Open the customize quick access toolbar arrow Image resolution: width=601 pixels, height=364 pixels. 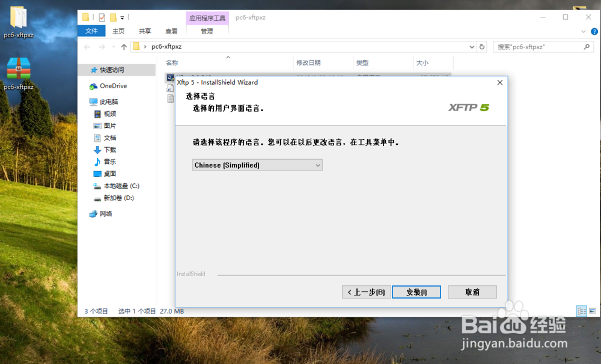[x=122, y=17]
